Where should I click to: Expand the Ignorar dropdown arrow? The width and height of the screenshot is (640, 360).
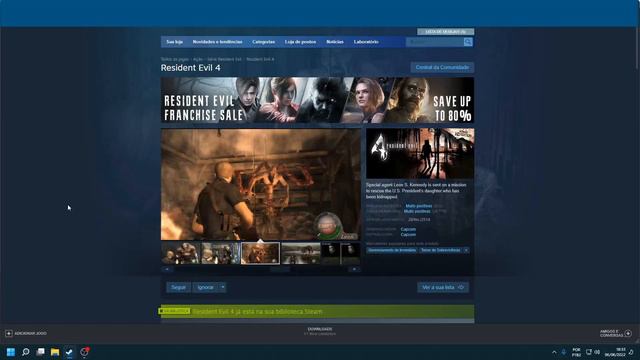223,287
